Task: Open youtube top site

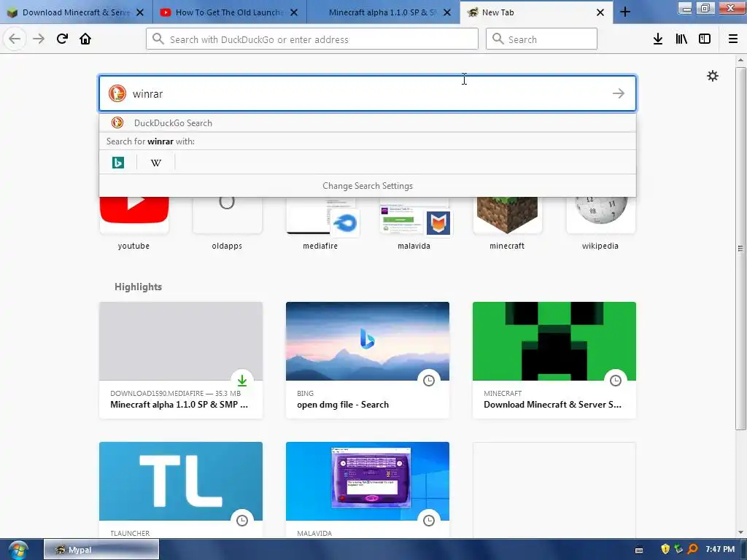Action: pyautogui.click(x=134, y=223)
